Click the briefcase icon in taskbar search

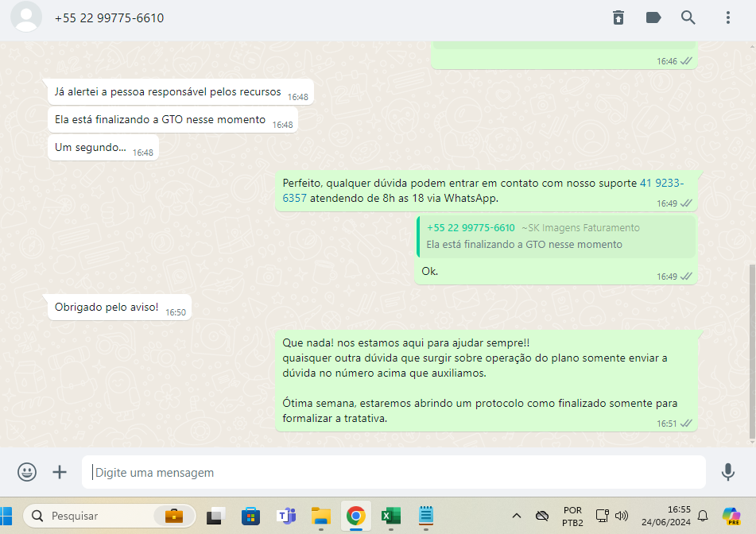[x=173, y=517]
